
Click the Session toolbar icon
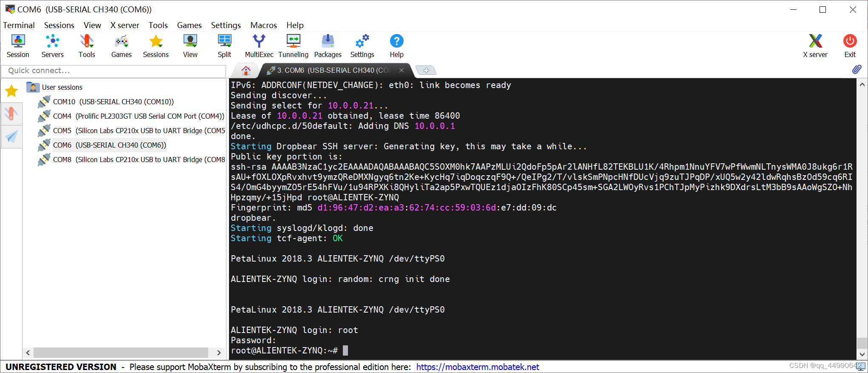(x=18, y=46)
